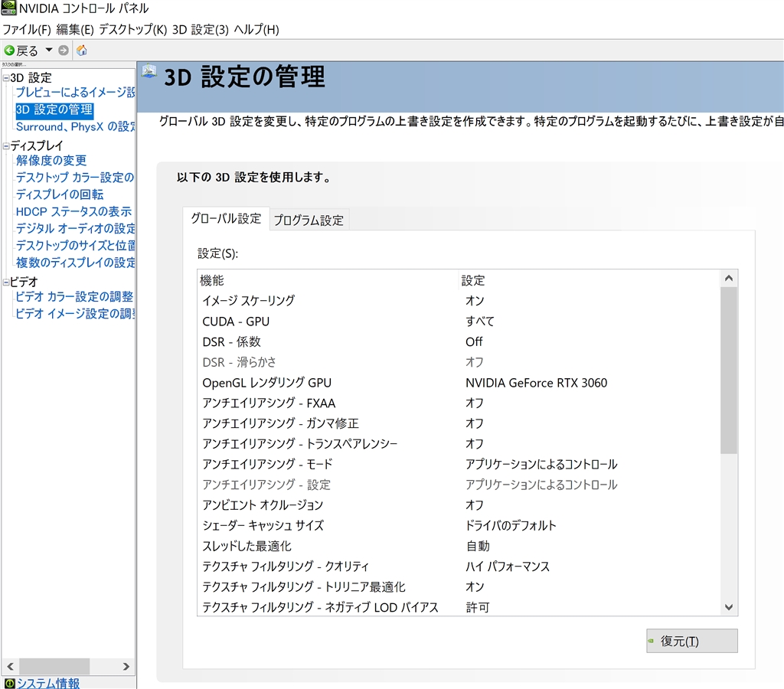
Task: Select アンチエイリアシング - トランスペアレンシー row
Action: (x=459, y=443)
